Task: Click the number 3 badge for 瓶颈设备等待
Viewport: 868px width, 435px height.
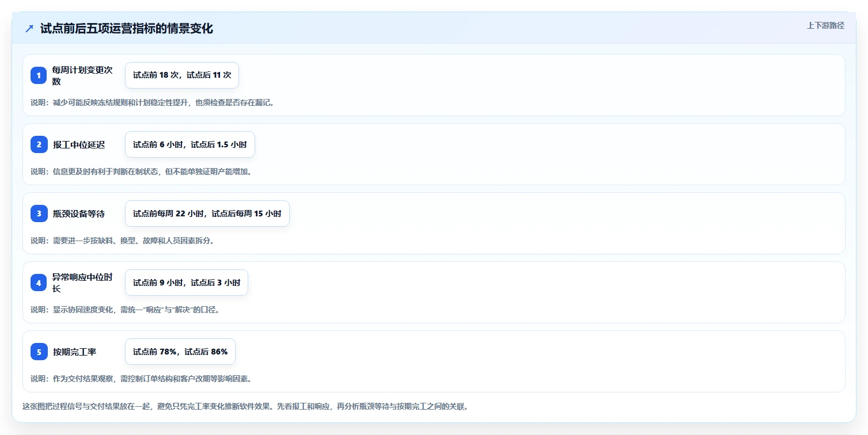Action: pyautogui.click(x=39, y=213)
